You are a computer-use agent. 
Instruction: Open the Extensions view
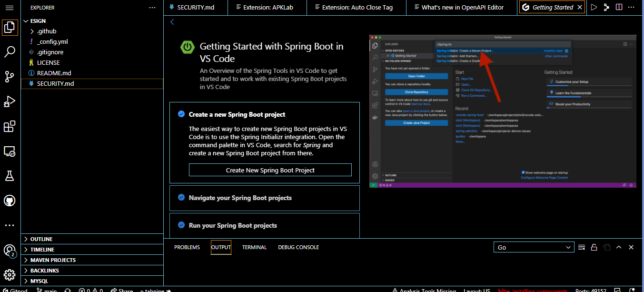[x=10, y=126]
